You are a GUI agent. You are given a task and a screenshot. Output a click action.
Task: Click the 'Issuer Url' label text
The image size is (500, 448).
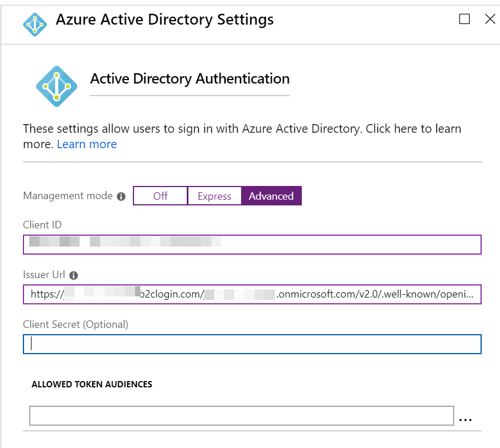(44, 275)
